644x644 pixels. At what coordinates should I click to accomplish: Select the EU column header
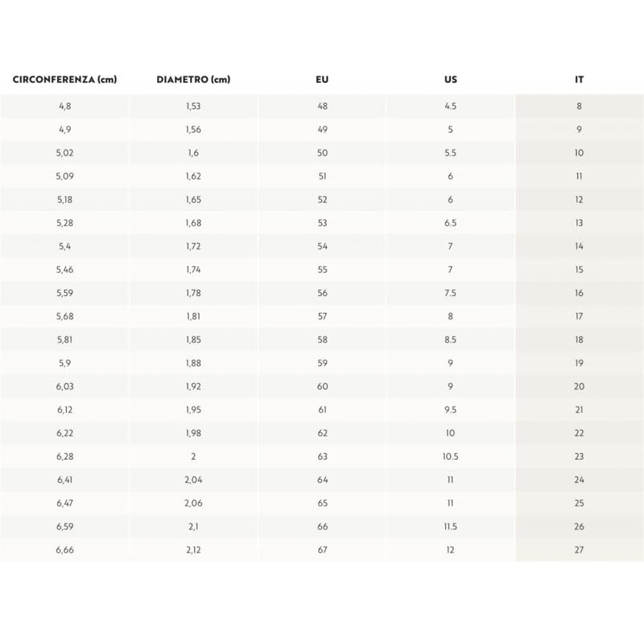point(323,80)
